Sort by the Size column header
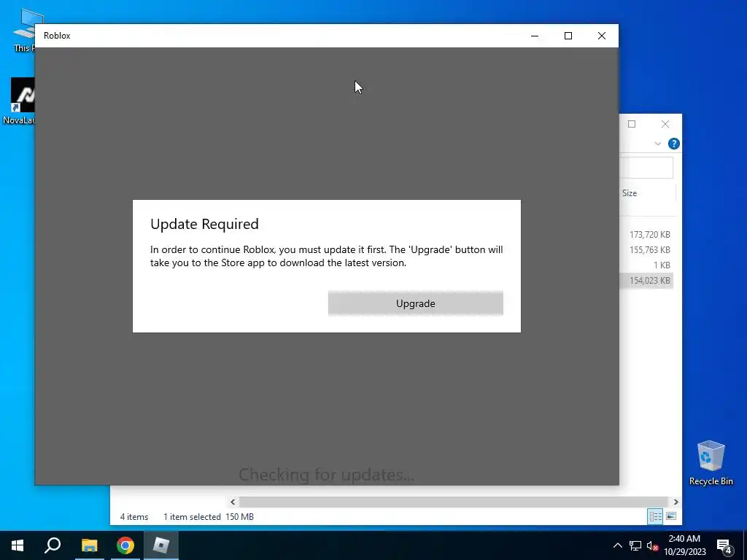 [630, 192]
